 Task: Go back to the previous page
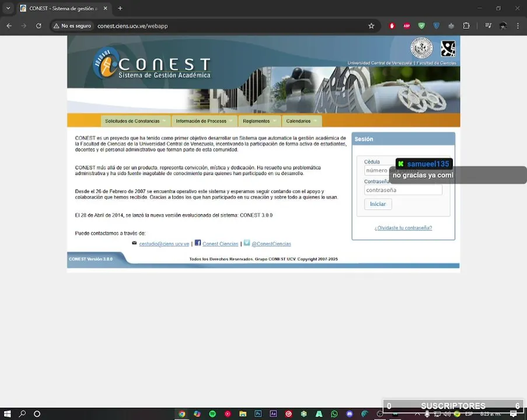9,26
